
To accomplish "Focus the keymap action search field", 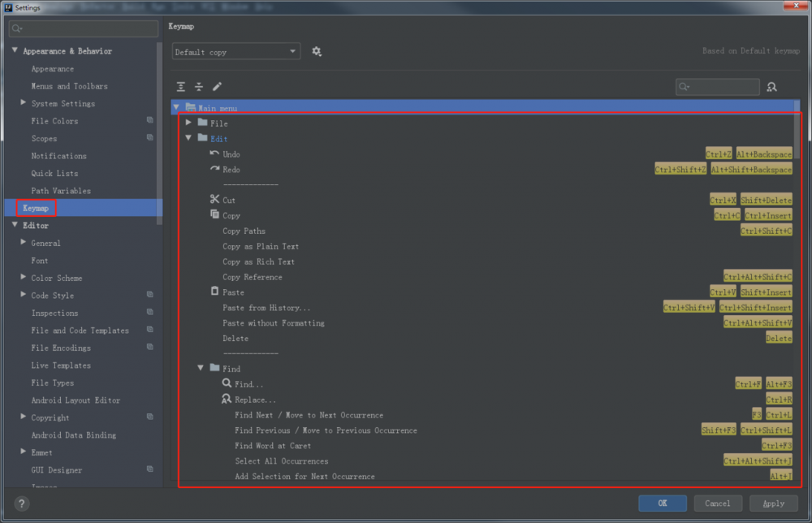I will tap(718, 87).
